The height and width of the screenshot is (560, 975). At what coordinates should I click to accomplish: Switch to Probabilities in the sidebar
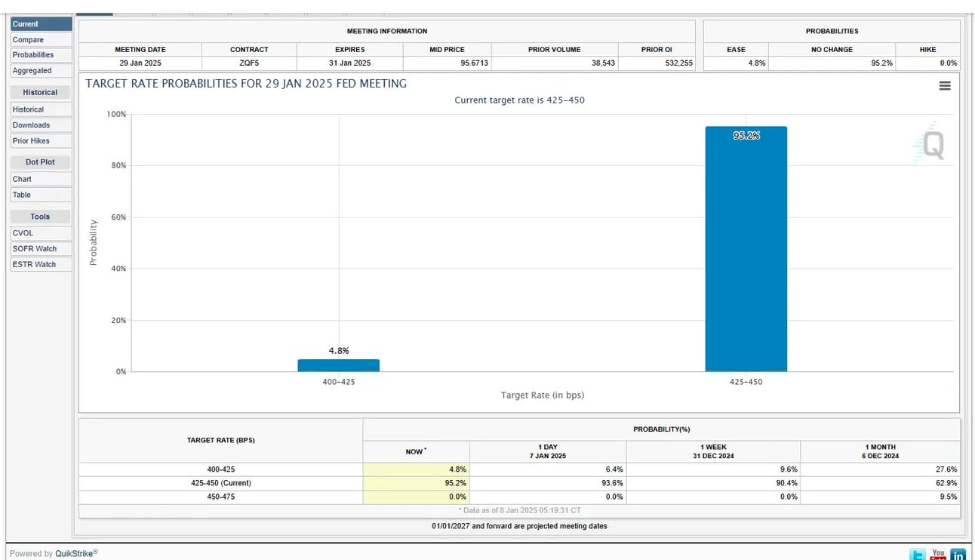click(x=42, y=55)
